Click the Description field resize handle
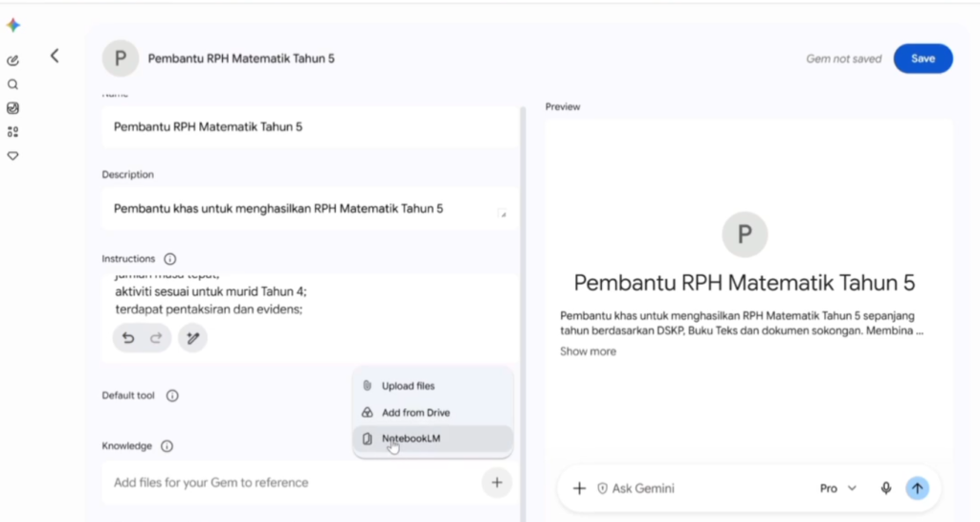This screenshot has width=980, height=522. [502, 214]
